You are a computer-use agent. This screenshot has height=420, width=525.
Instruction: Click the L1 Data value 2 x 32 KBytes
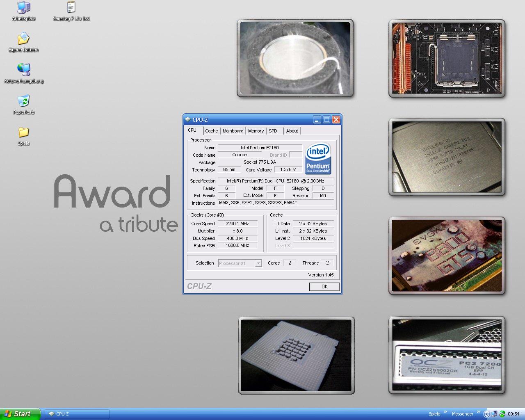click(x=313, y=224)
